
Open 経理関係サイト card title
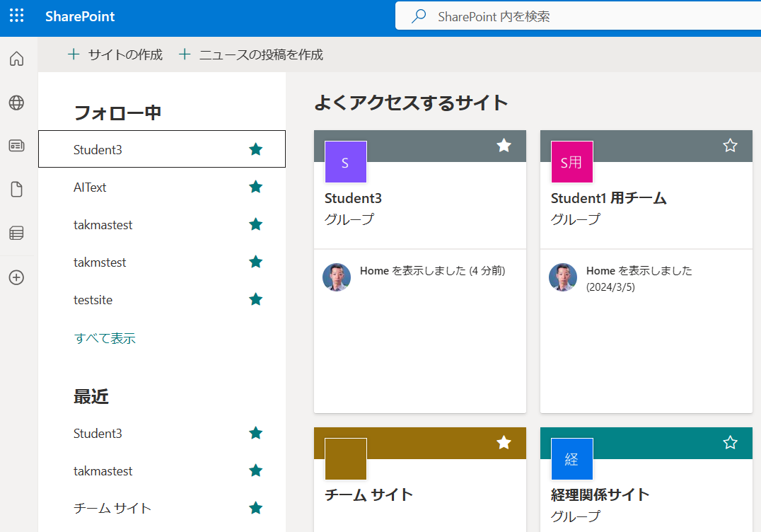(600, 495)
